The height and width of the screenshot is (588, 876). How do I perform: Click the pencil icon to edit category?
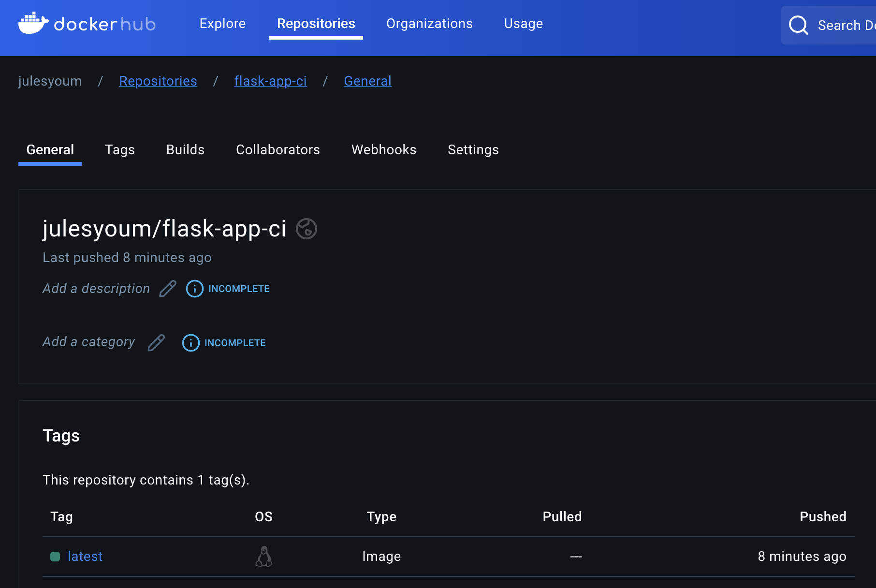[x=156, y=342]
